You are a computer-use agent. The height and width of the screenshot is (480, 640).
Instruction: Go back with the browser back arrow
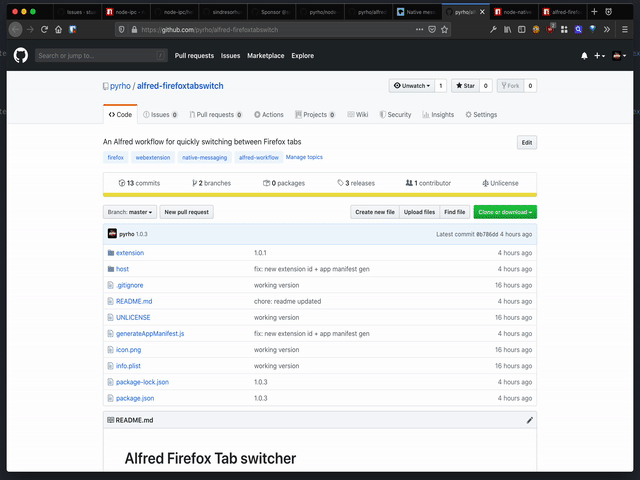tap(16, 29)
